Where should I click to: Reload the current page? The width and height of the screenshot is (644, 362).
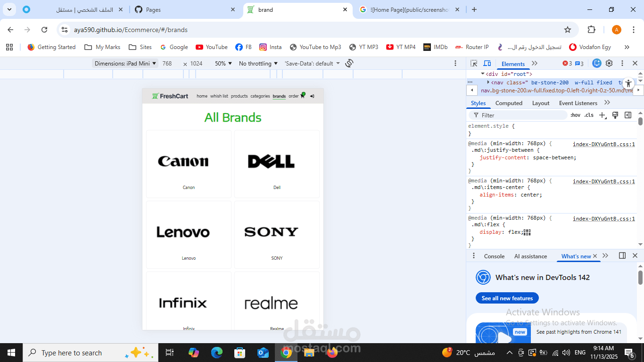(44, 30)
